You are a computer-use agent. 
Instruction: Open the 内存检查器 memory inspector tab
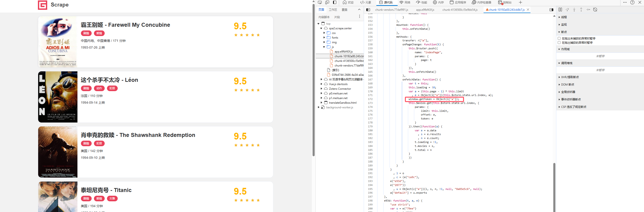[481, 3]
